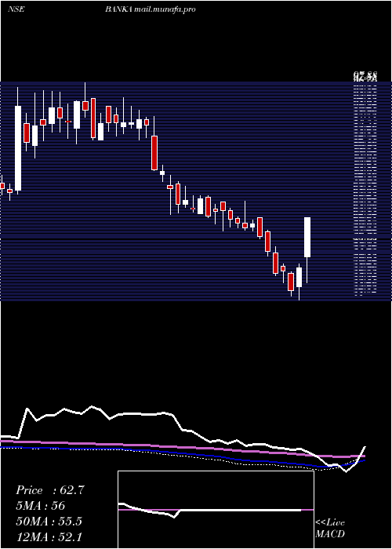Click the tall white candlestick near chart start

[x=18, y=148]
